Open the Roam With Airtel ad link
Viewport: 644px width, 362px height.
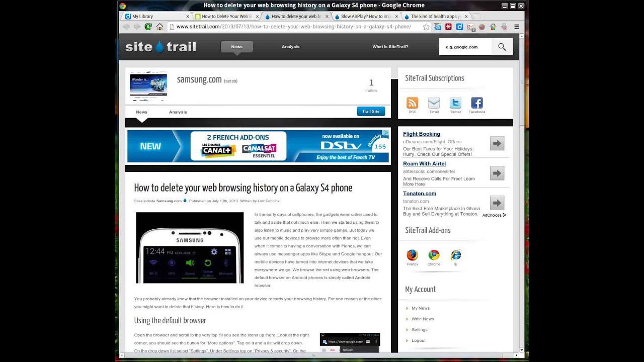(x=424, y=163)
